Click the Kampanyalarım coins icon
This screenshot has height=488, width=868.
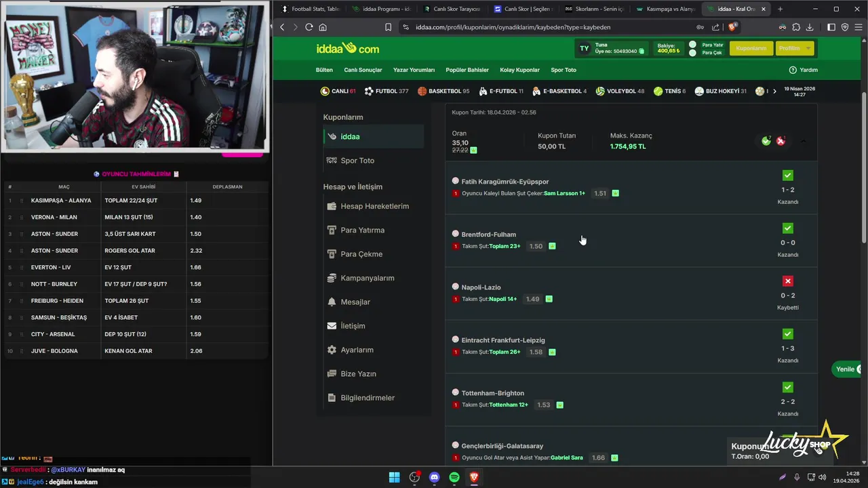pos(332,278)
